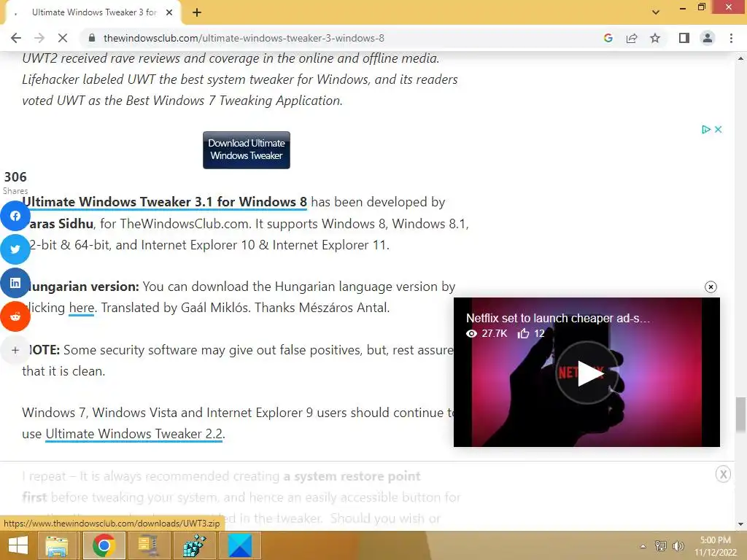747x560 pixels.
Task: Open the browser side panel
Action: [x=684, y=38]
